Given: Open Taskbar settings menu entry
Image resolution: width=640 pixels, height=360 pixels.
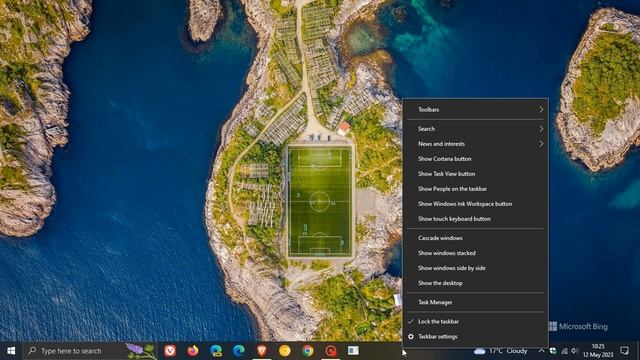Looking at the screenshot, I should pos(476,337).
